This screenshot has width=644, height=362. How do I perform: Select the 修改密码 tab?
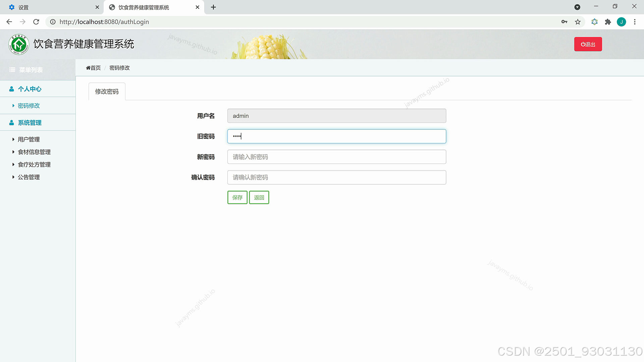tap(107, 92)
